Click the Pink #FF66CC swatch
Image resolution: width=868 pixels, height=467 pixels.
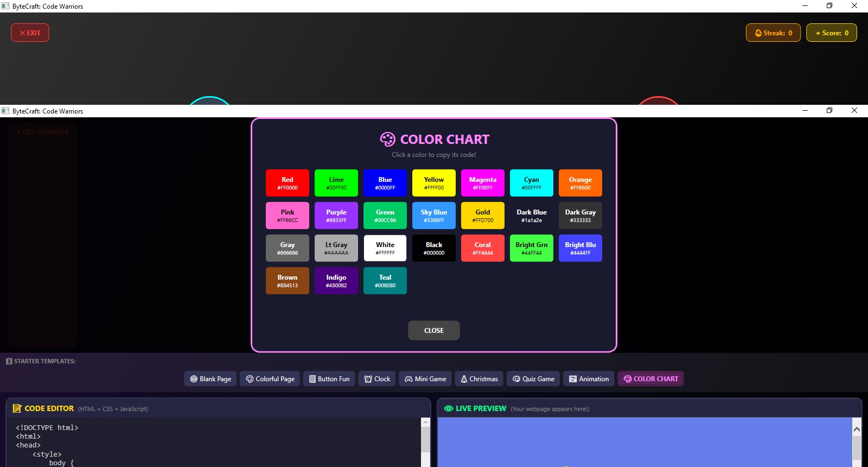[x=288, y=216]
